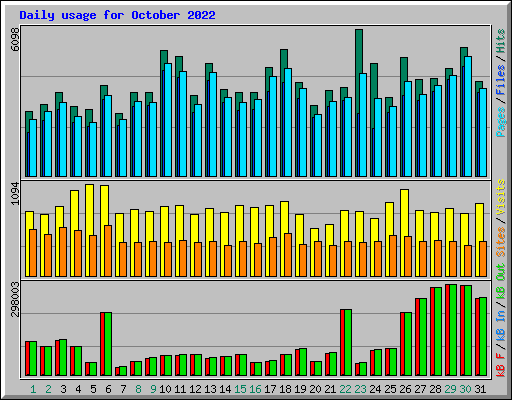Click the 6098 hits axis label
This screenshot has height=400, width=512.
click(15, 39)
